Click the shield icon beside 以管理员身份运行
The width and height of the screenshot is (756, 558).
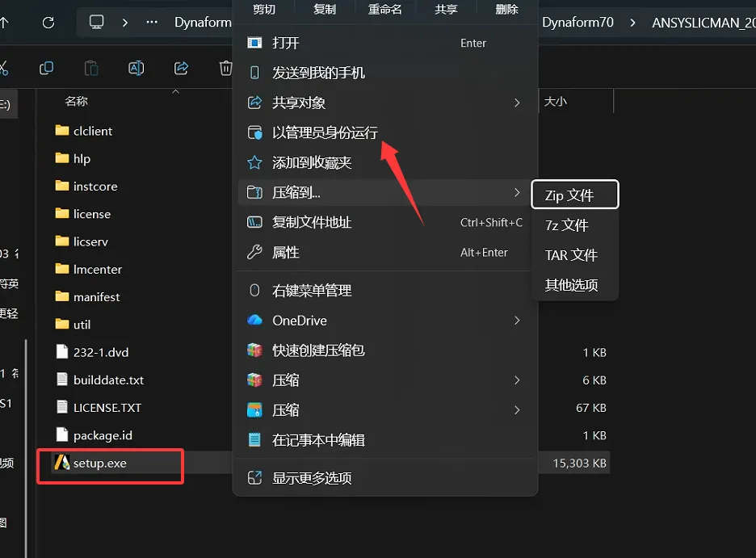[254, 132]
